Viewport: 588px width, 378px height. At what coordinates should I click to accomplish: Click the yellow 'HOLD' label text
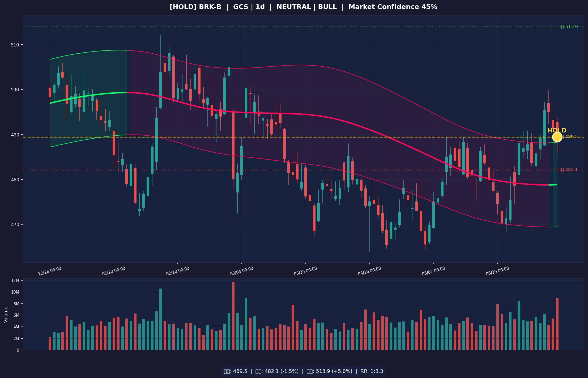point(557,131)
